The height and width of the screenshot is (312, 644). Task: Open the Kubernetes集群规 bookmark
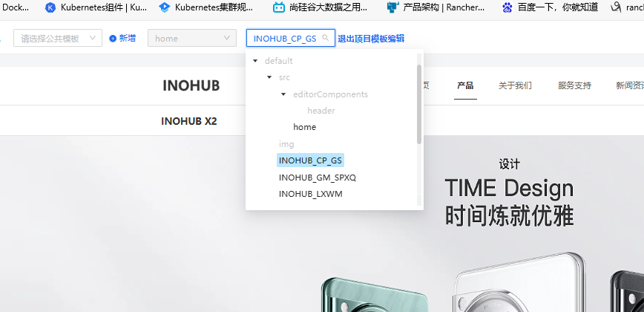[206, 7]
